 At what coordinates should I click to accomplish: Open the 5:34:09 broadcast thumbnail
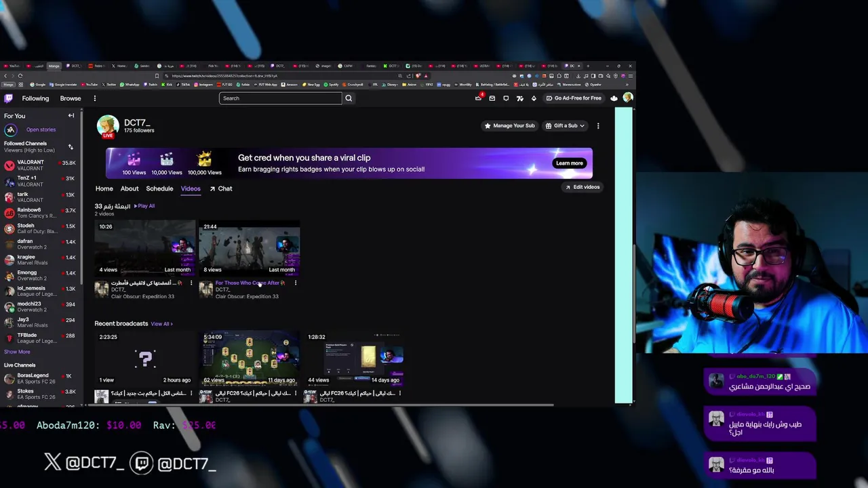point(249,359)
